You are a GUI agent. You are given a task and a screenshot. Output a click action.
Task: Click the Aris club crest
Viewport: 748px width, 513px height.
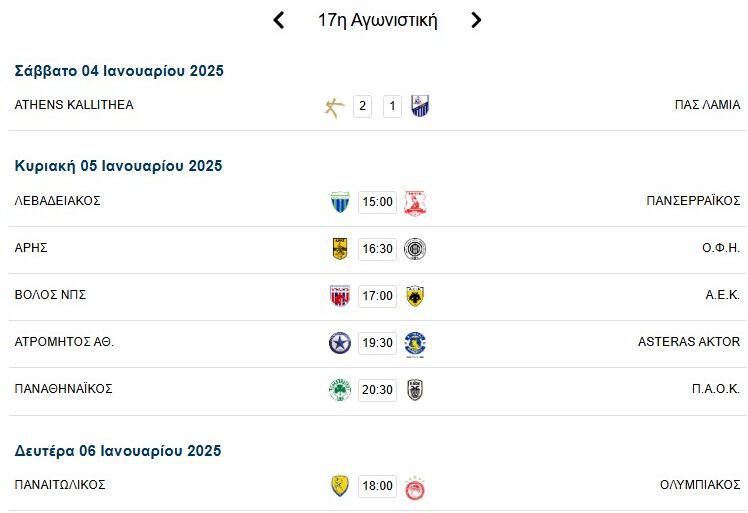point(340,249)
